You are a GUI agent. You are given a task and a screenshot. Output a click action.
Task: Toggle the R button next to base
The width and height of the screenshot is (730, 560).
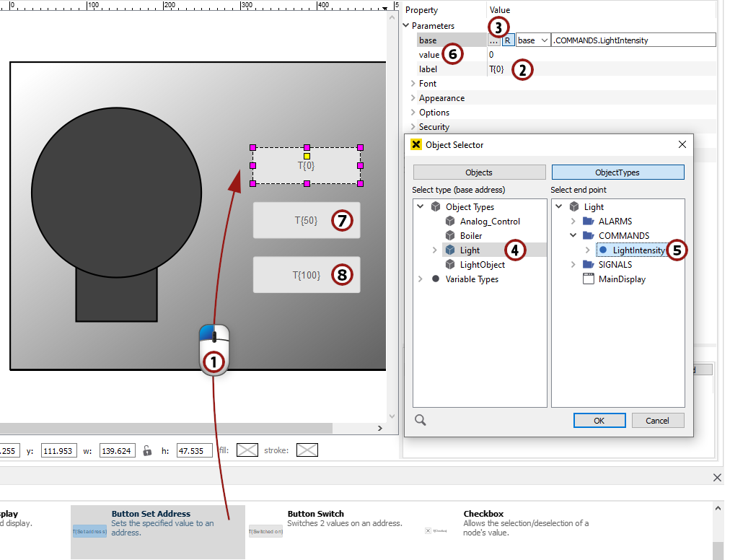507,40
